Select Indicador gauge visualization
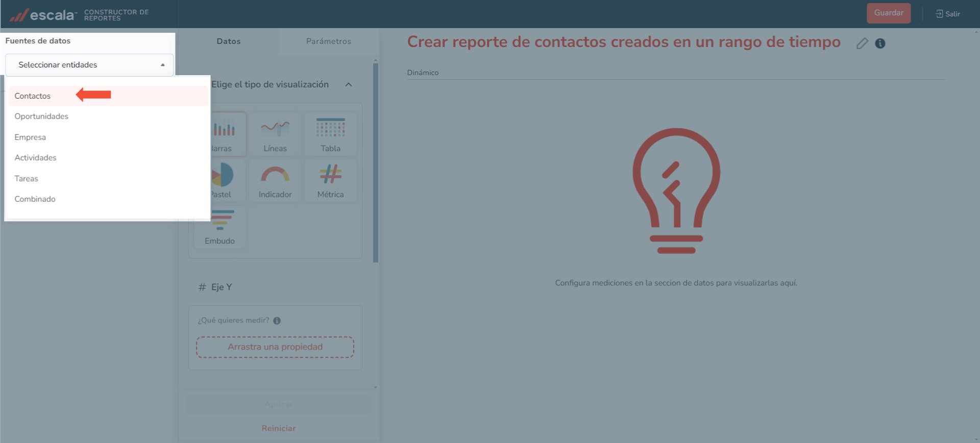This screenshot has height=443, width=980. (275, 180)
